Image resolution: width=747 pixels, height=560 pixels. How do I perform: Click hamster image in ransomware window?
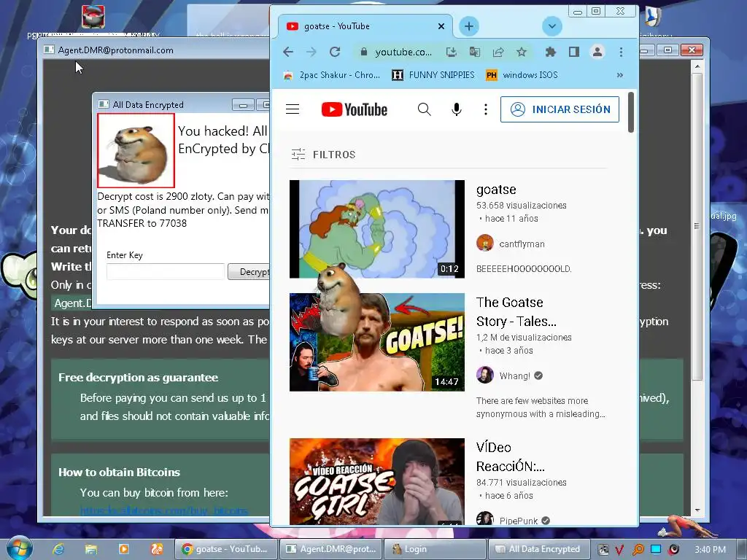point(136,150)
